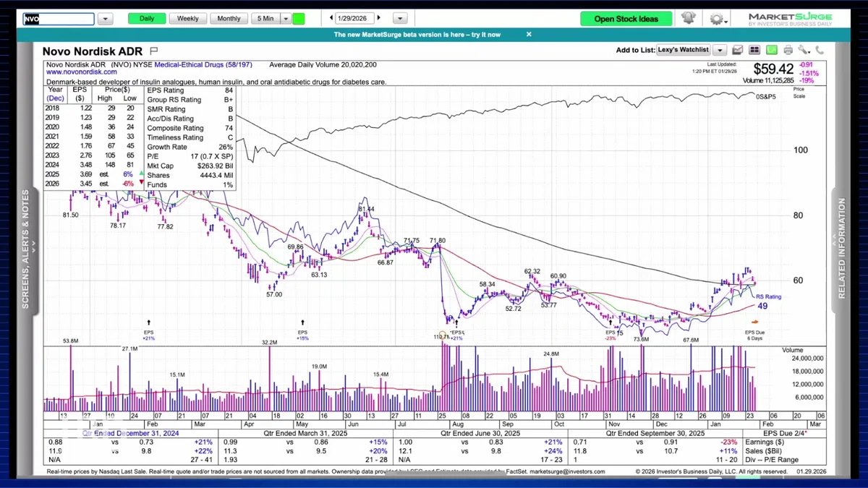This screenshot has width=868, height=488.
Task: Open the wrench tools menu
Action: (x=804, y=51)
